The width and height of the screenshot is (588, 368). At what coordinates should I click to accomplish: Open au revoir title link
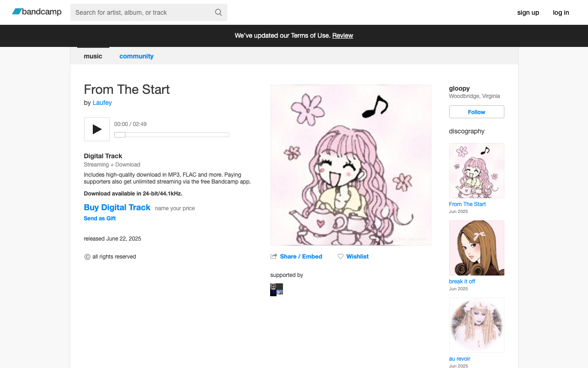coord(460,359)
